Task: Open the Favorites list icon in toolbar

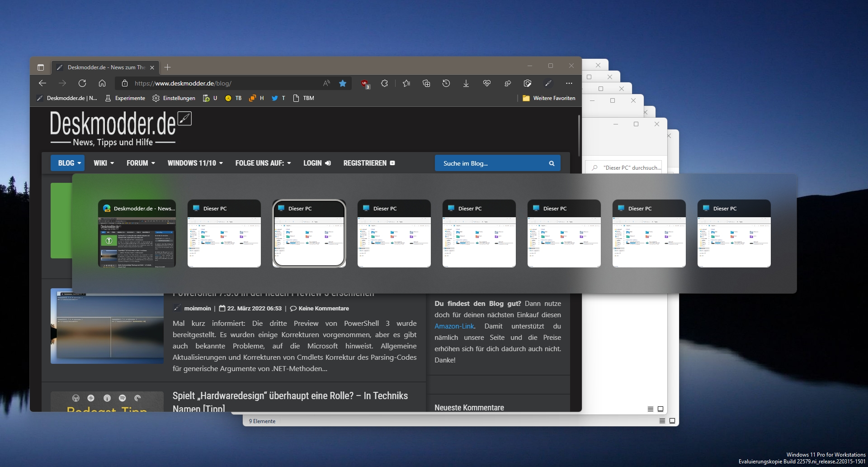Action: 406,83
